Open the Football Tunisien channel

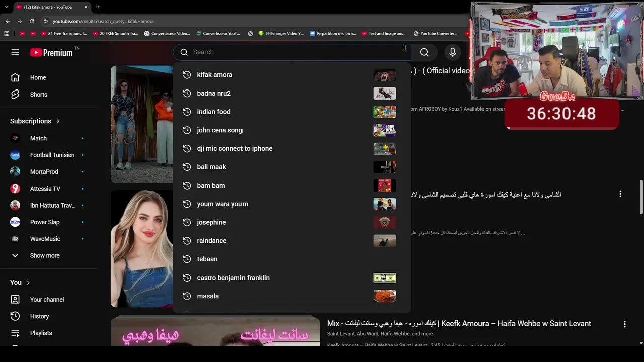tap(49, 155)
